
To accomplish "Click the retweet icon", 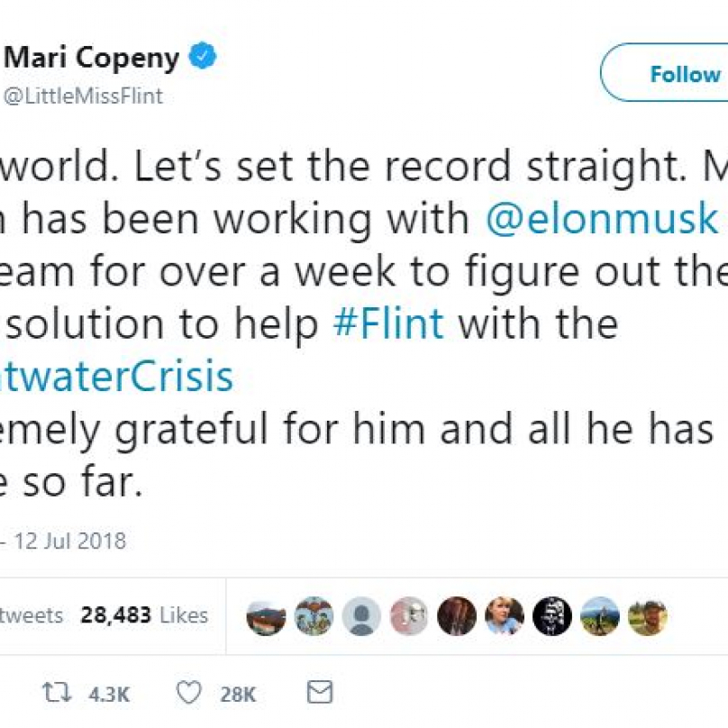I will pyautogui.click(x=59, y=693).
